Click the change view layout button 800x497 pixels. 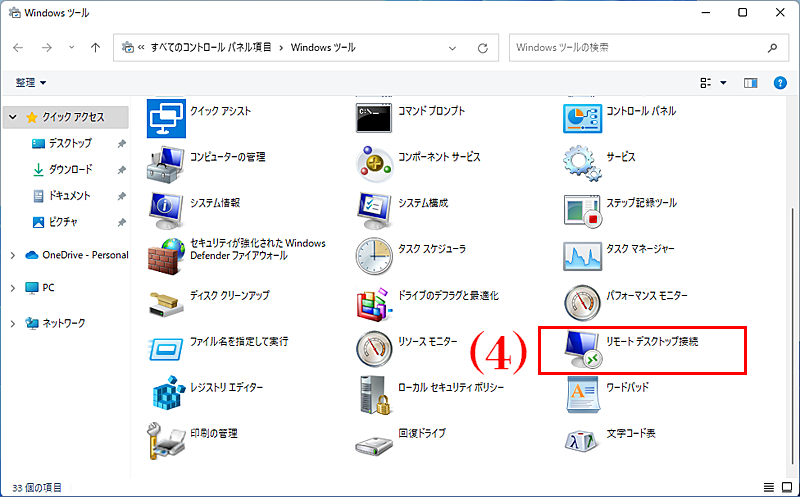706,83
